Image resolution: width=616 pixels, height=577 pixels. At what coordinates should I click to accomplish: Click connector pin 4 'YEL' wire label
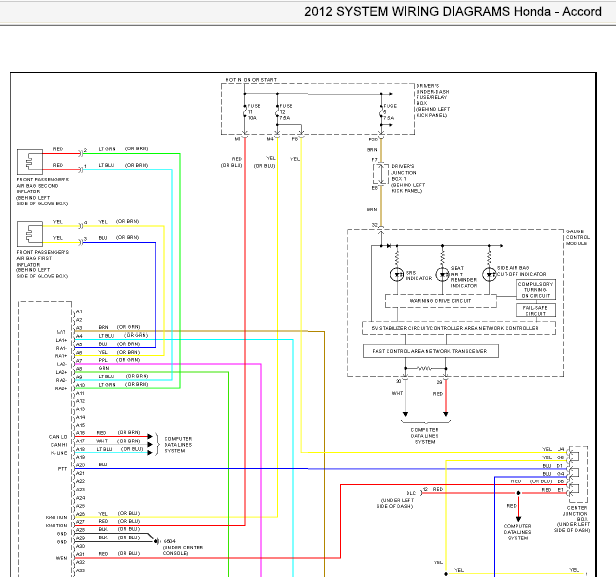[x=103, y=222]
